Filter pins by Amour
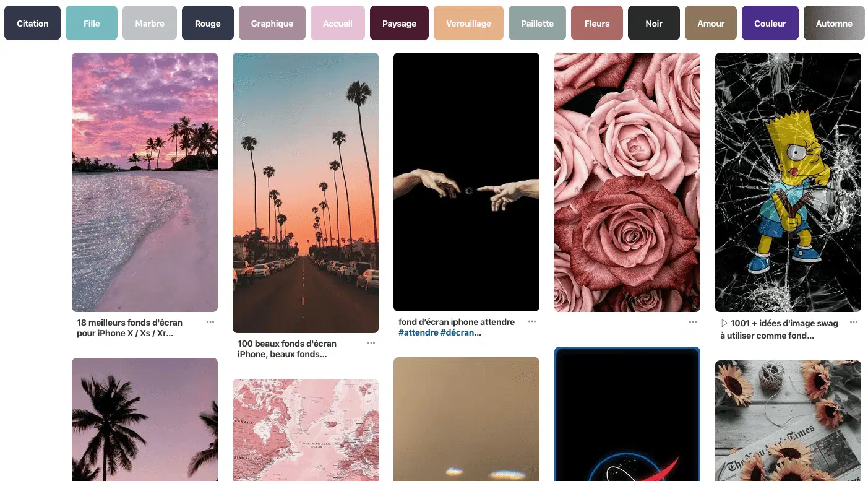Screen dimensions: 868x481 click(x=711, y=23)
